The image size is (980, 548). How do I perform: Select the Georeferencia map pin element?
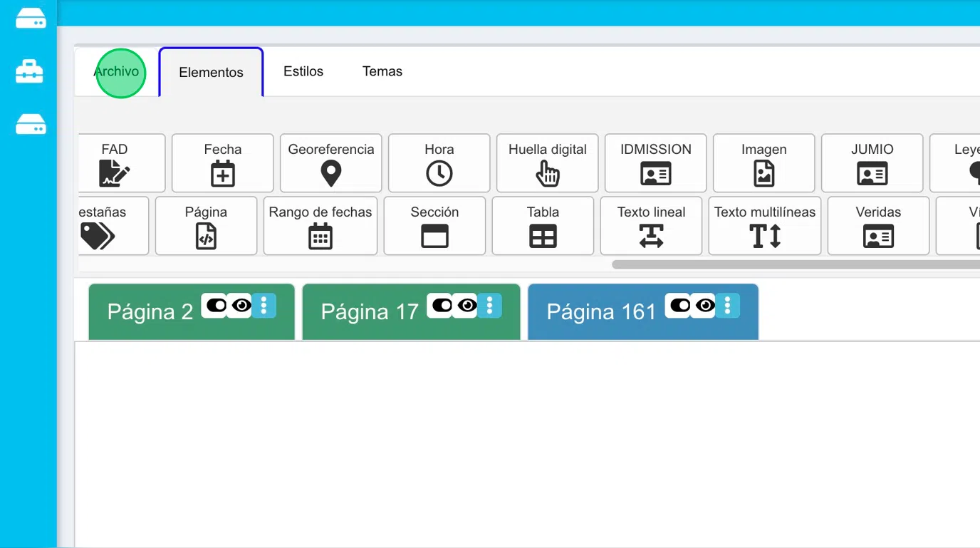coord(330,163)
